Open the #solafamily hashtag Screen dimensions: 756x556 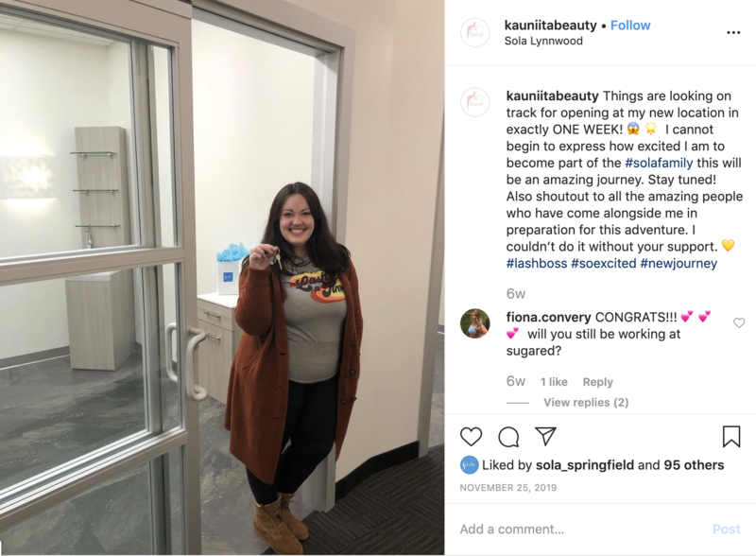click(x=659, y=163)
